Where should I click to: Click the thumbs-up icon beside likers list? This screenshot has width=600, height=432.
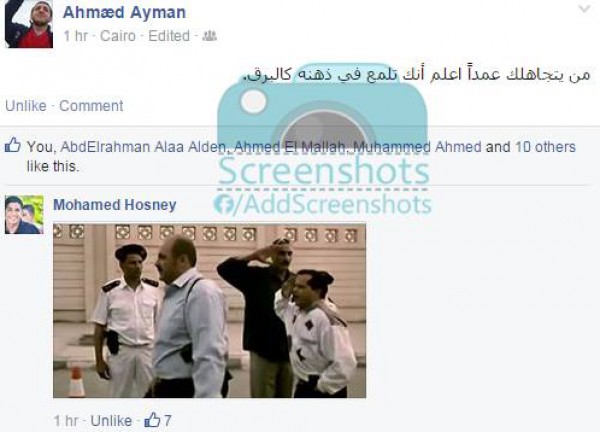[12, 145]
